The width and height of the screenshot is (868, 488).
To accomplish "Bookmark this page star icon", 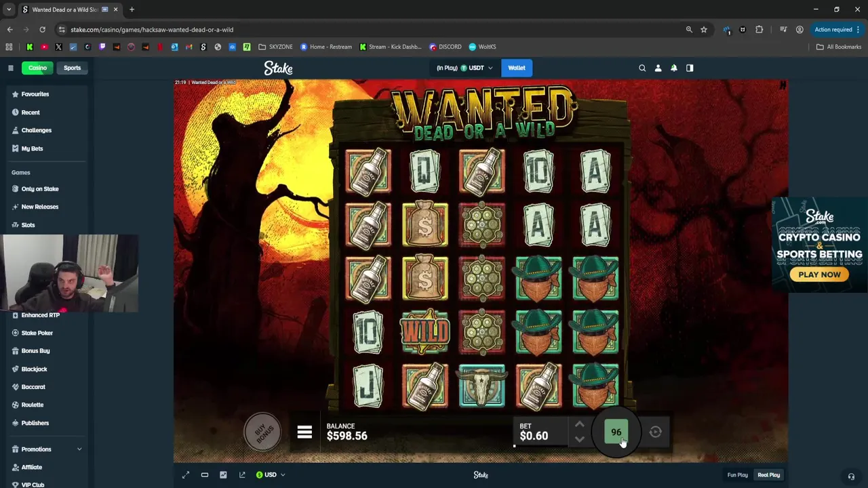I will (704, 30).
